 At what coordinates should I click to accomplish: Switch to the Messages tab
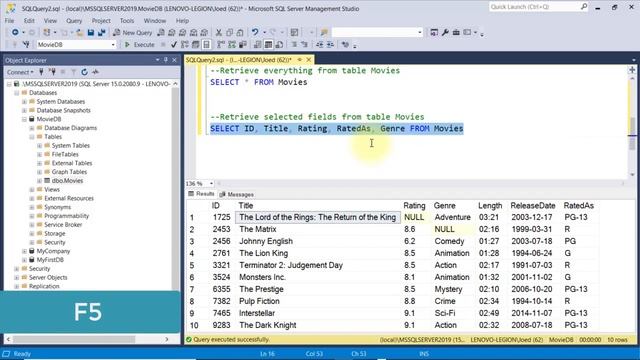click(236, 195)
